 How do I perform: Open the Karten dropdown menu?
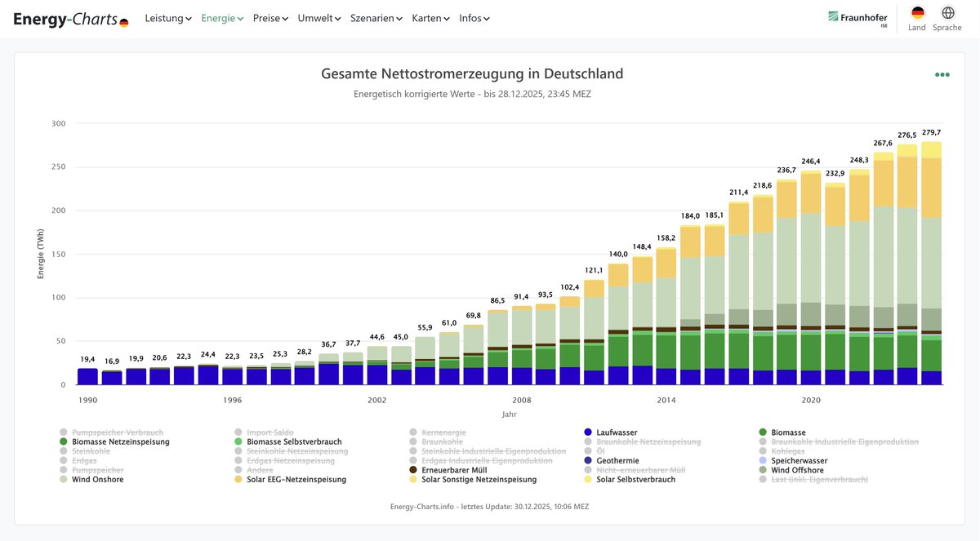[426, 17]
